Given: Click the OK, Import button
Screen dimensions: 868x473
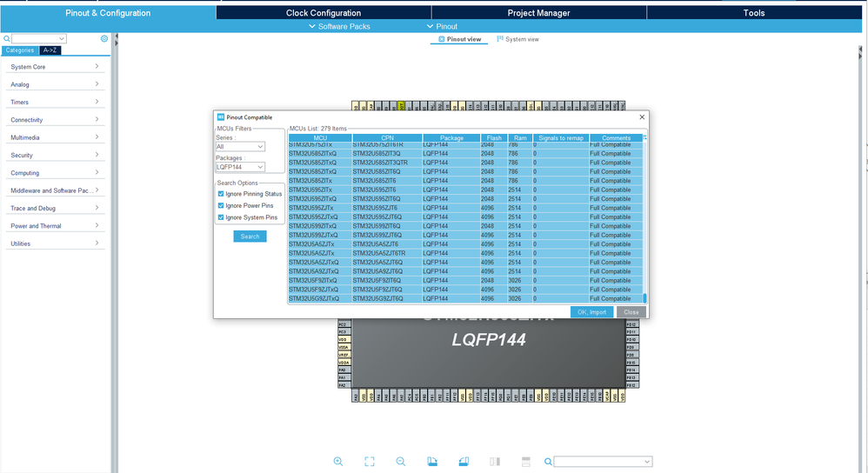Looking at the screenshot, I should [x=591, y=312].
